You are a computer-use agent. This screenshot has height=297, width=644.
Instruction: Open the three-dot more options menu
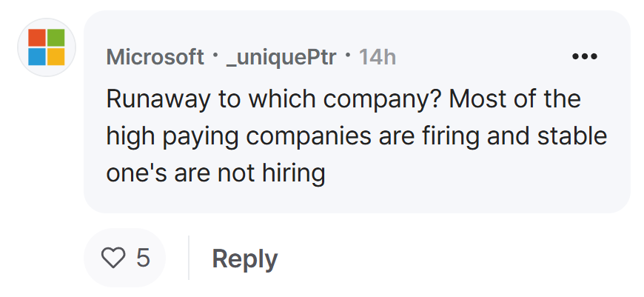click(585, 56)
